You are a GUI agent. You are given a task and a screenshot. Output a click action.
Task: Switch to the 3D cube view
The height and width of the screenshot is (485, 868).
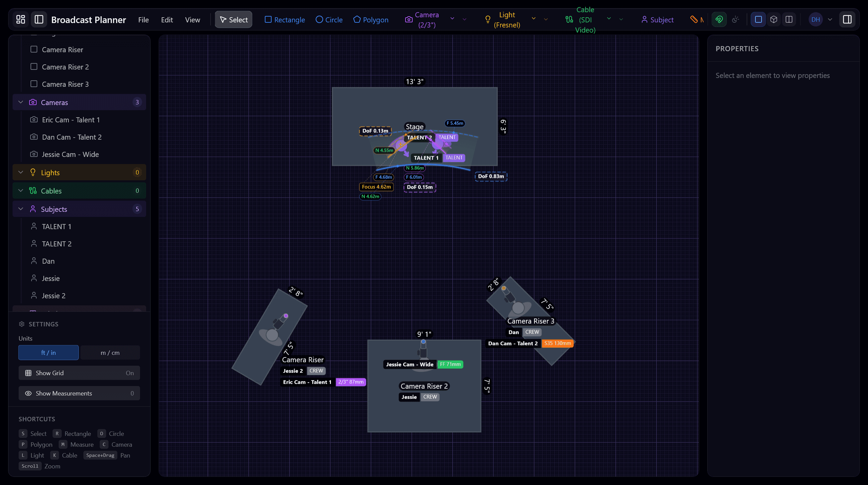(x=773, y=19)
